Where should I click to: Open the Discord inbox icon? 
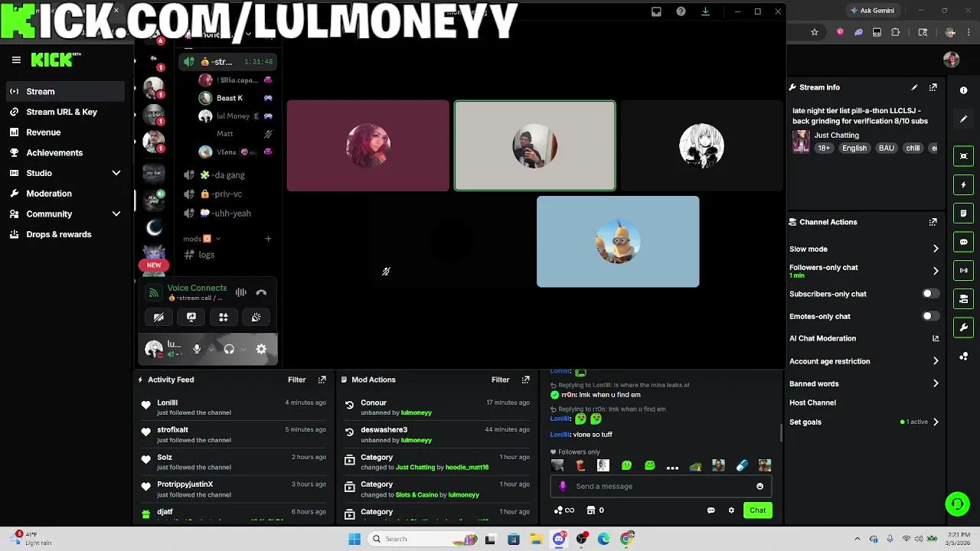coord(656,11)
